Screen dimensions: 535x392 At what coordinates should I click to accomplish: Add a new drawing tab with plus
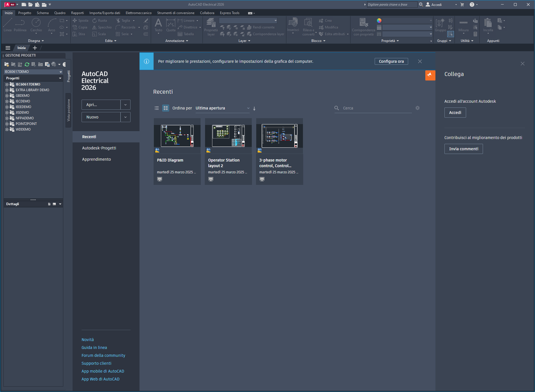pos(35,48)
